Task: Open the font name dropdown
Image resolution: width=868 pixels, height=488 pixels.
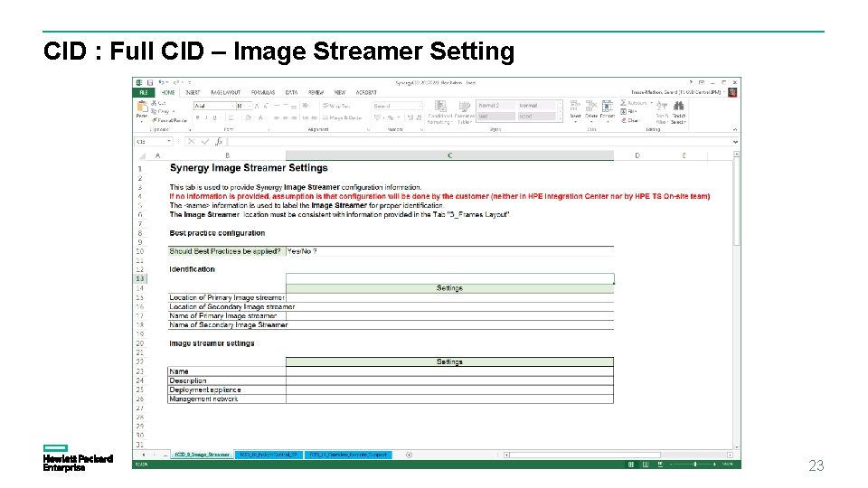Action: (233, 106)
